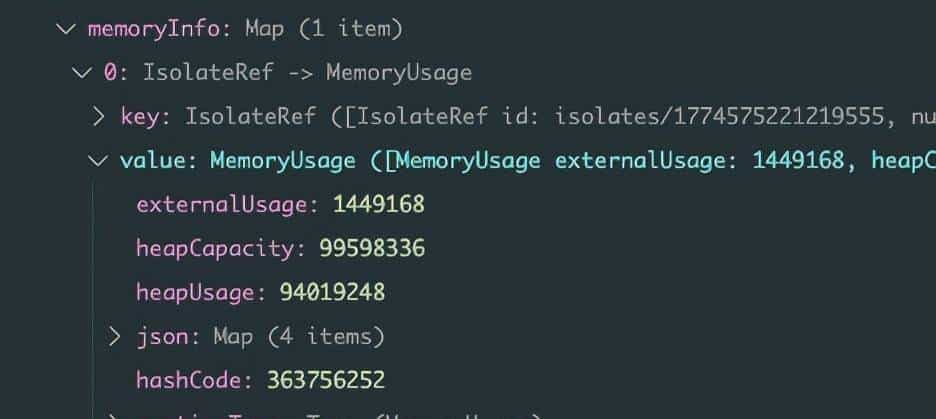
Task: Collapse the "0: IsolateRef -> MemoryUsage" entry chevron
Action: pyautogui.click(x=82, y=72)
